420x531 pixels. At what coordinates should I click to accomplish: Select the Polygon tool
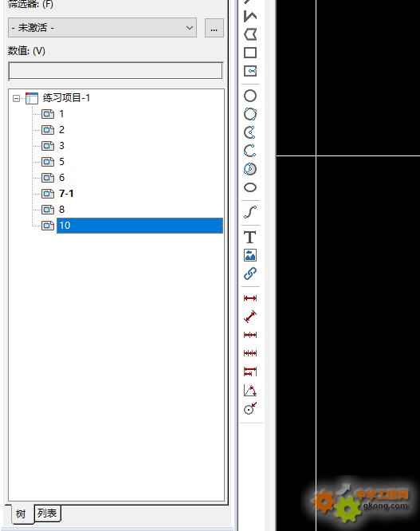pyautogui.click(x=250, y=34)
